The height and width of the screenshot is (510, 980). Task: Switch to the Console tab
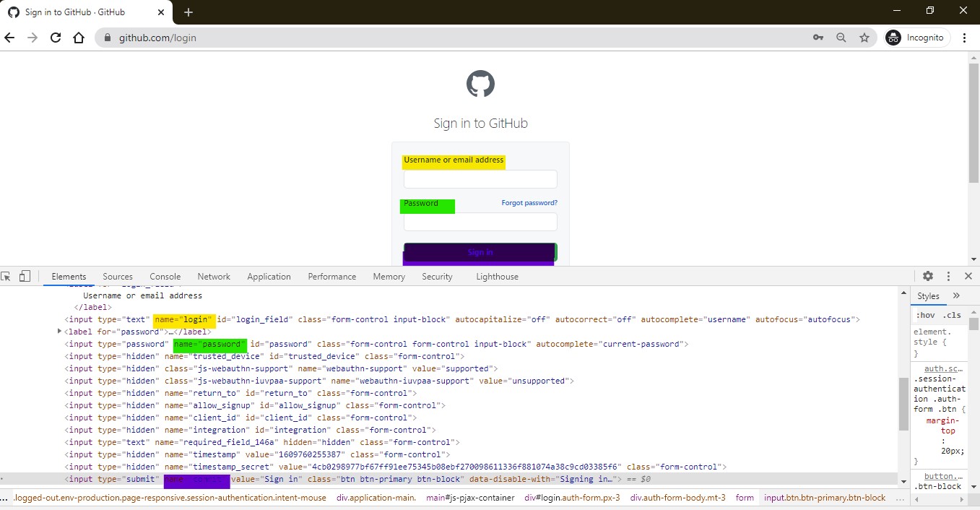click(165, 277)
